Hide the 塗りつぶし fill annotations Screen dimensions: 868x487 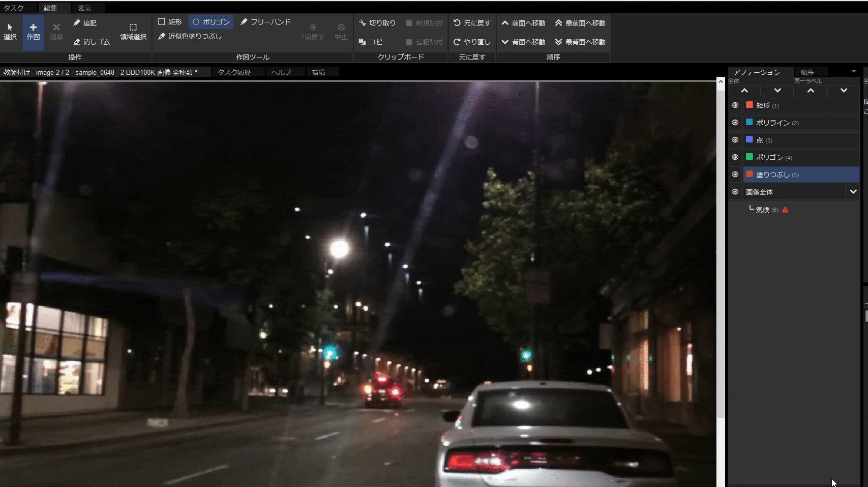735,175
